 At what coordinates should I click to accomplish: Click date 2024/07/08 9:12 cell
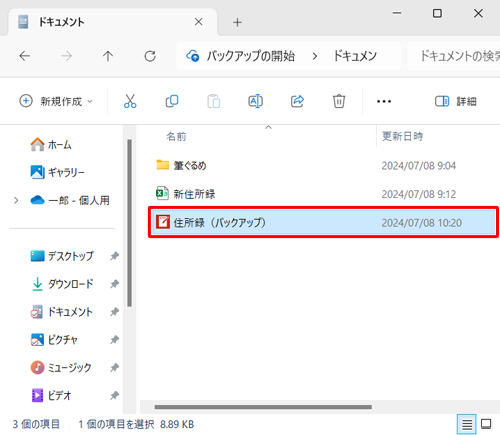[419, 194]
